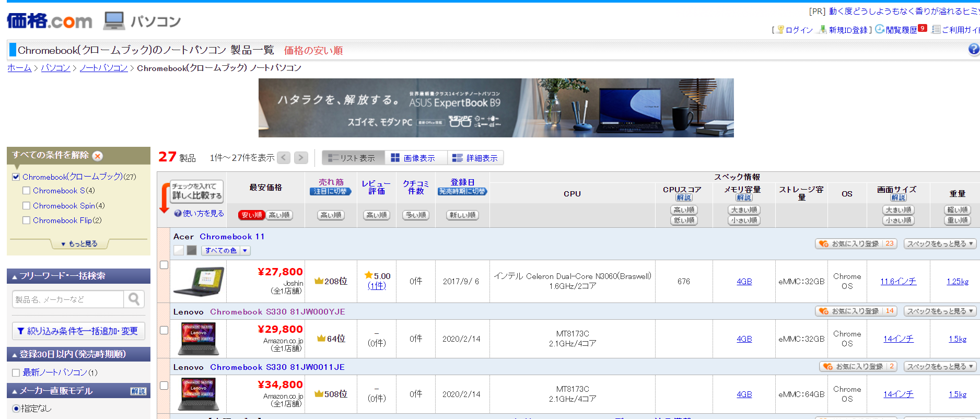Click the crown ranking 508位
The width and height of the screenshot is (980, 419).
coord(331,394)
